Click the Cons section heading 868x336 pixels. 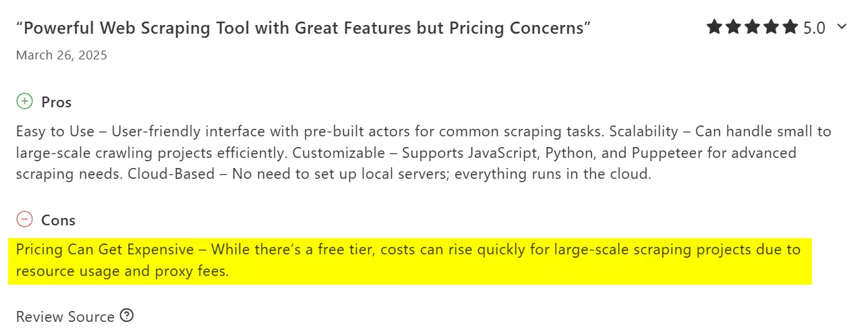coord(58,220)
